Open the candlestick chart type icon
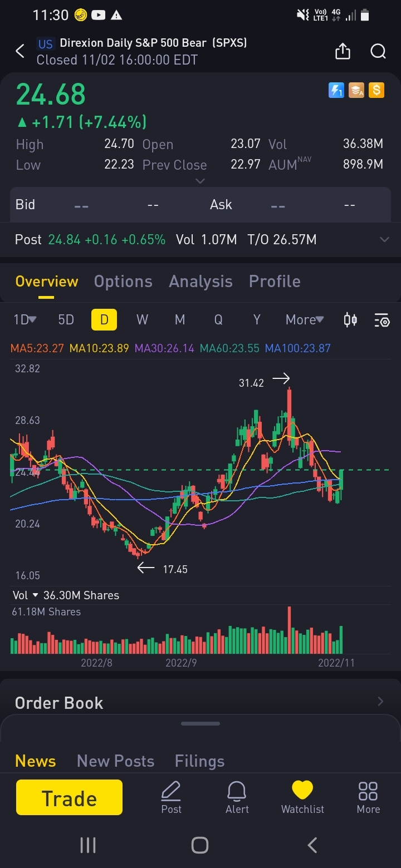401x868 pixels. coord(350,320)
